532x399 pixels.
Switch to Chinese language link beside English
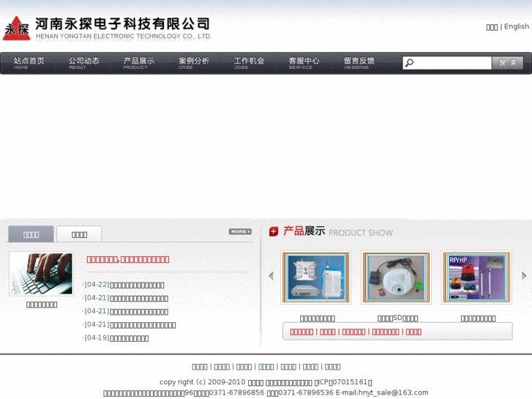(492, 27)
